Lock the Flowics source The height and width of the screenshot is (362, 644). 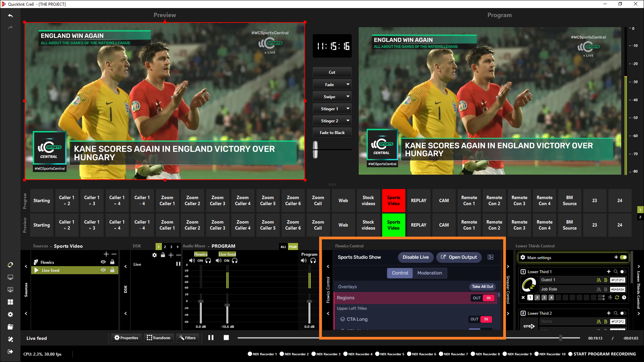point(112,262)
